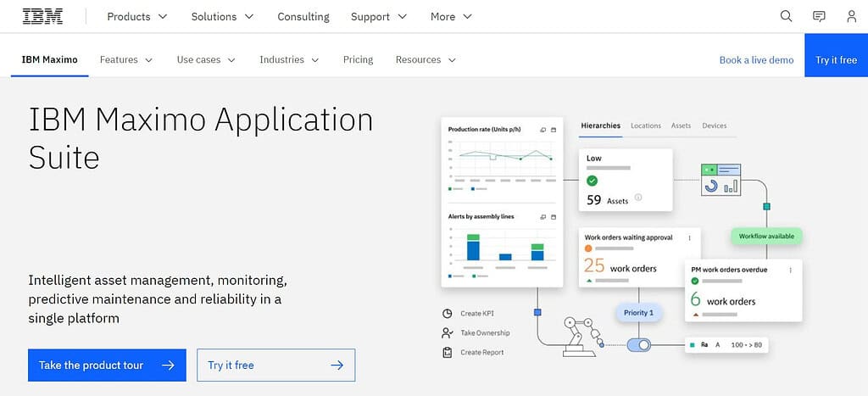Click arrow on Take the product tour button
This screenshot has width=868, height=396.
(169, 365)
